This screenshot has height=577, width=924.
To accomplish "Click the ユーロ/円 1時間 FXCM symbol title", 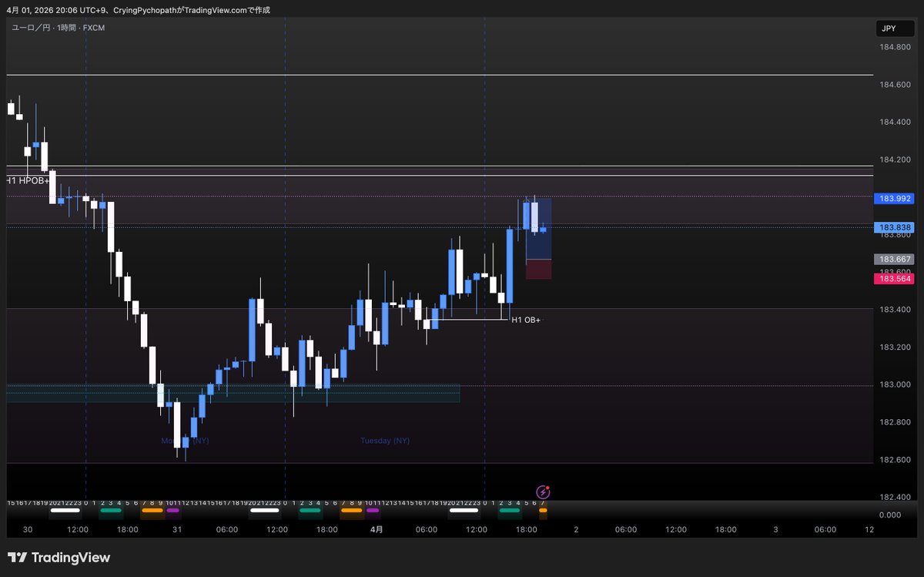I will [59, 28].
